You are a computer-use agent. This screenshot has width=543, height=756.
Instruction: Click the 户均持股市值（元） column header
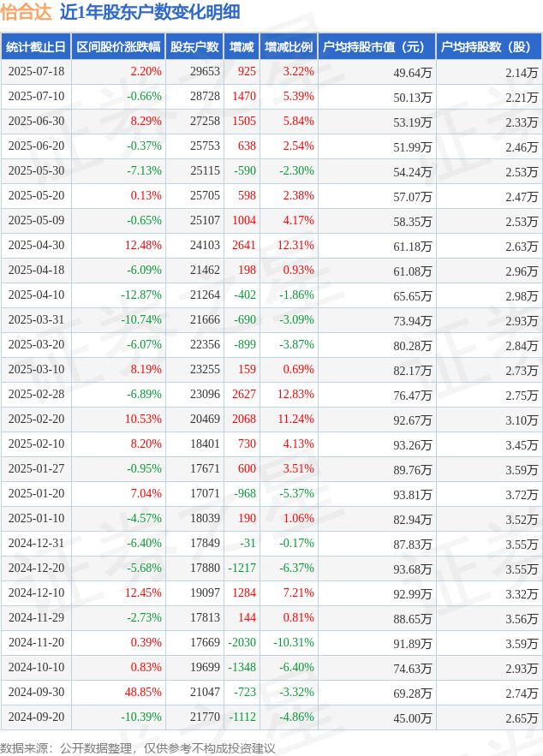[x=376, y=47]
